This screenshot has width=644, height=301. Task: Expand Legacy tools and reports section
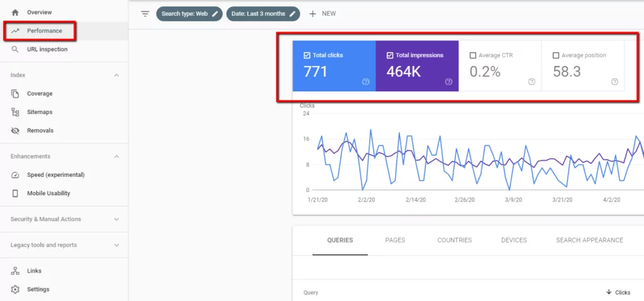click(x=116, y=245)
